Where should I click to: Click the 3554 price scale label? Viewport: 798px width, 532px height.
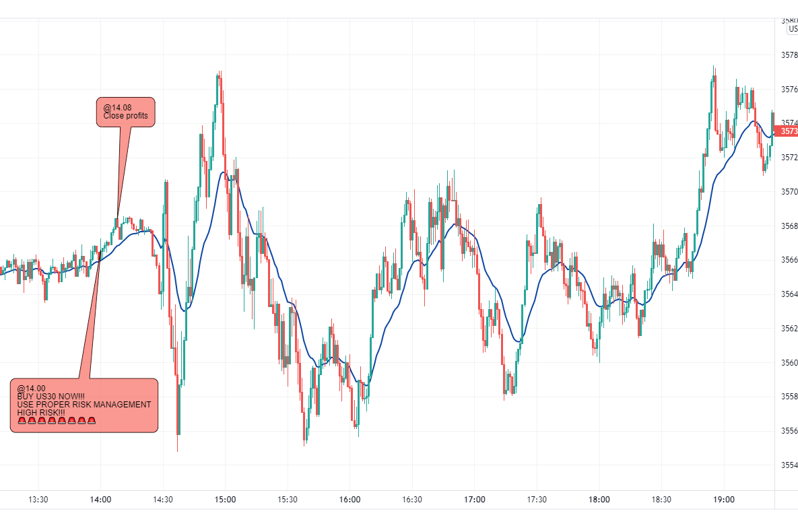789,465
